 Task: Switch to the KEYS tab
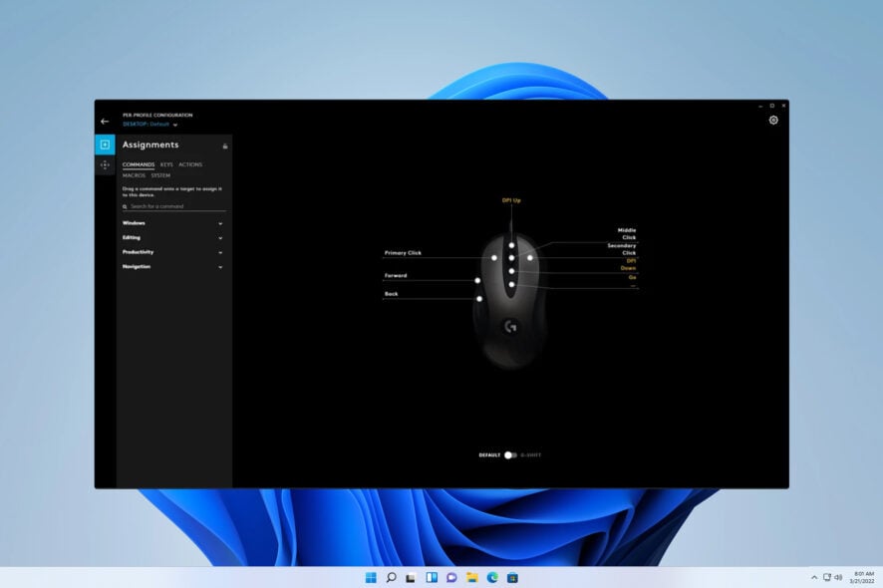pyautogui.click(x=166, y=164)
